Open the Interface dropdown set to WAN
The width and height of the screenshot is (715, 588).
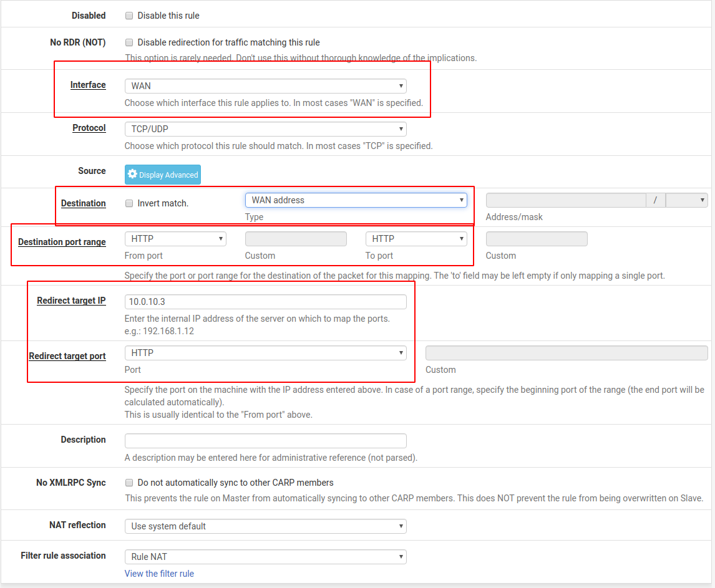point(265,85)
